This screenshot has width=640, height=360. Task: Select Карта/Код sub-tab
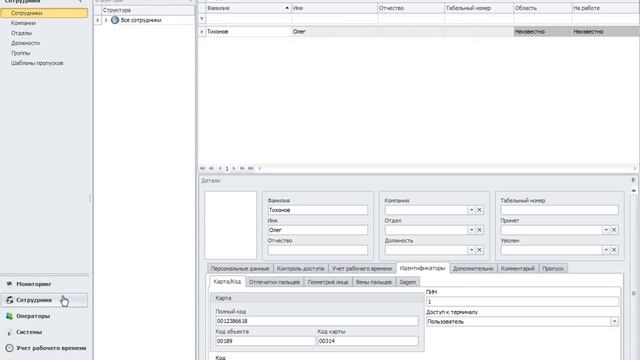pos(227,282)
